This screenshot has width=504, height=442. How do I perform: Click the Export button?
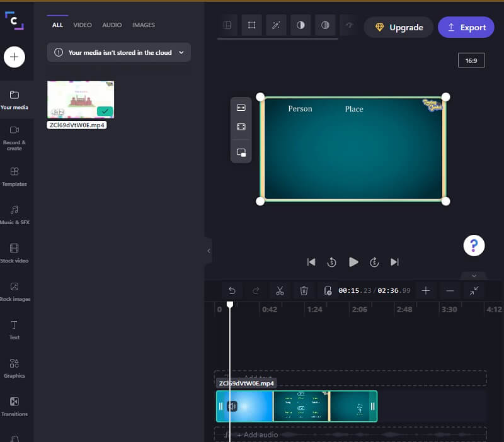[466, 27]
